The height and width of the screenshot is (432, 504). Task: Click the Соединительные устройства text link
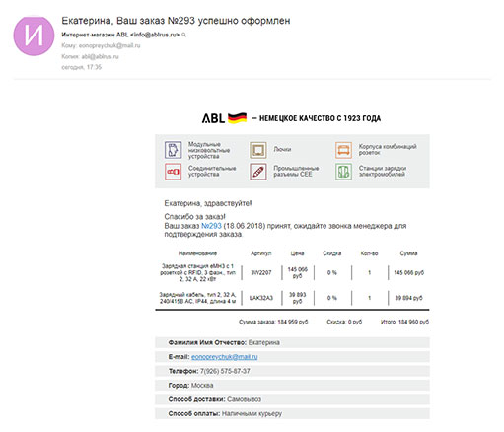(212, 171)
